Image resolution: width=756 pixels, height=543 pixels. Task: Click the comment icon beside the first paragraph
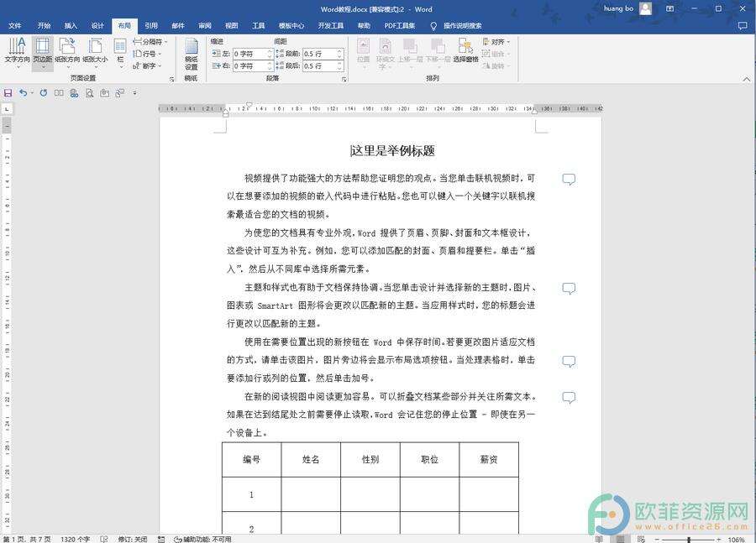pos(569,180)
